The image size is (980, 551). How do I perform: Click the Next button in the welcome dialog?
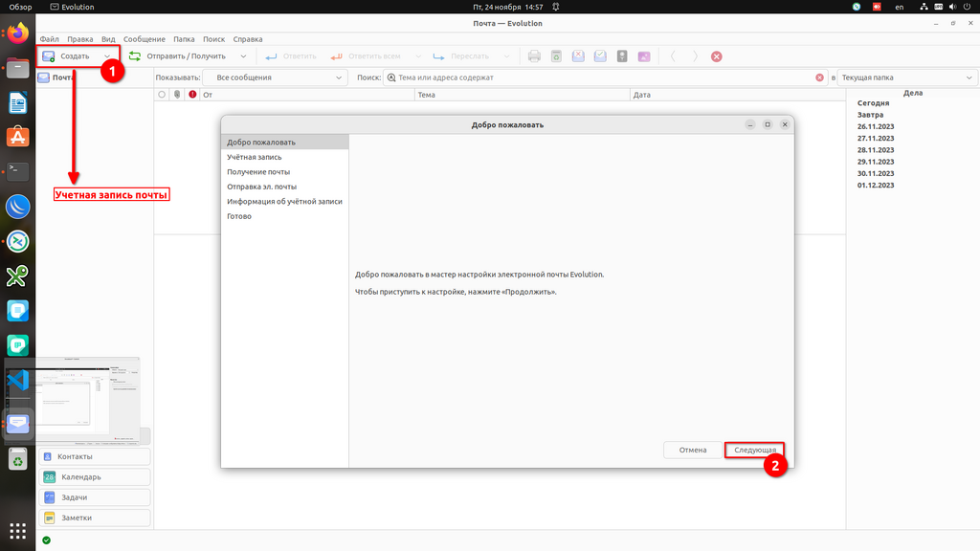[755, 450]
